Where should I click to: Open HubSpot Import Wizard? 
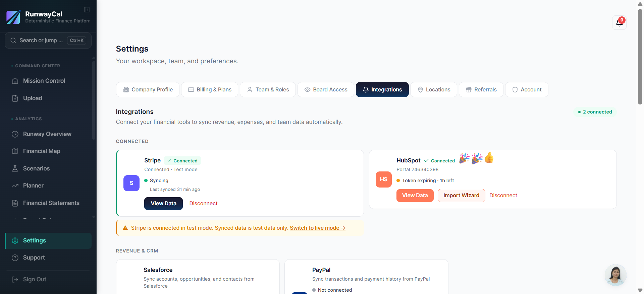tap(461, 196)
